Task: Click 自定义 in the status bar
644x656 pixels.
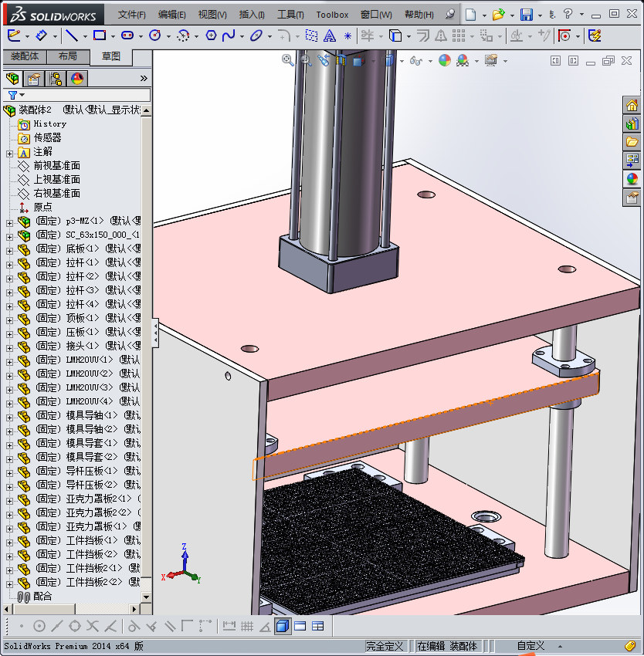Action: (x=530, y=646)
